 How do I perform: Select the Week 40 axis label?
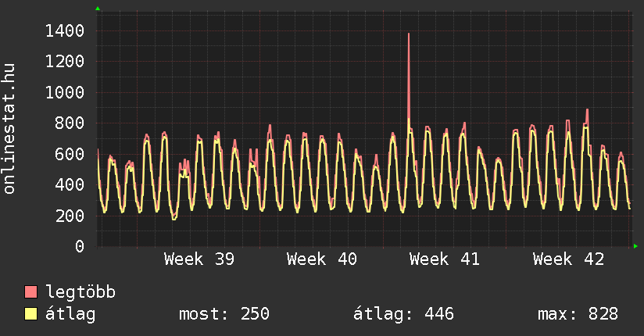point(321,259)
